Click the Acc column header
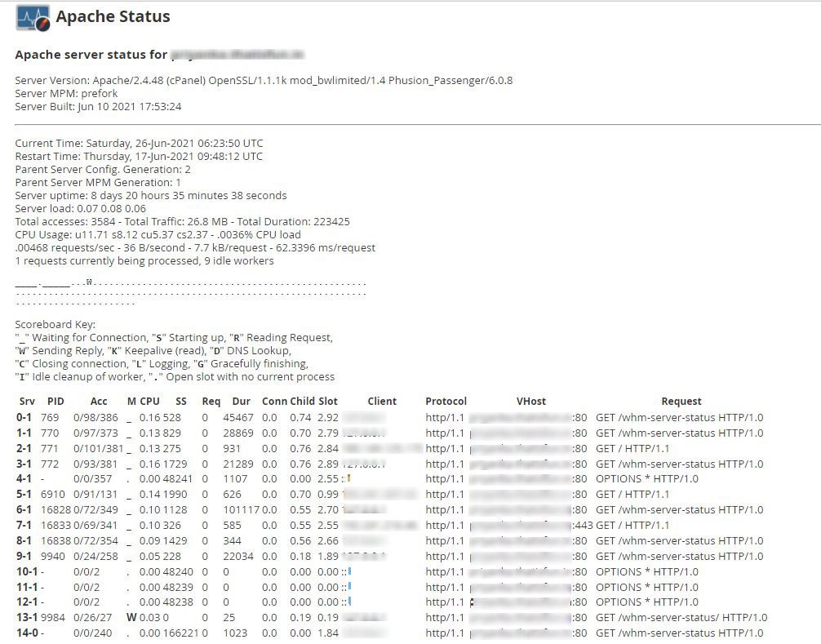 point(99,401)
